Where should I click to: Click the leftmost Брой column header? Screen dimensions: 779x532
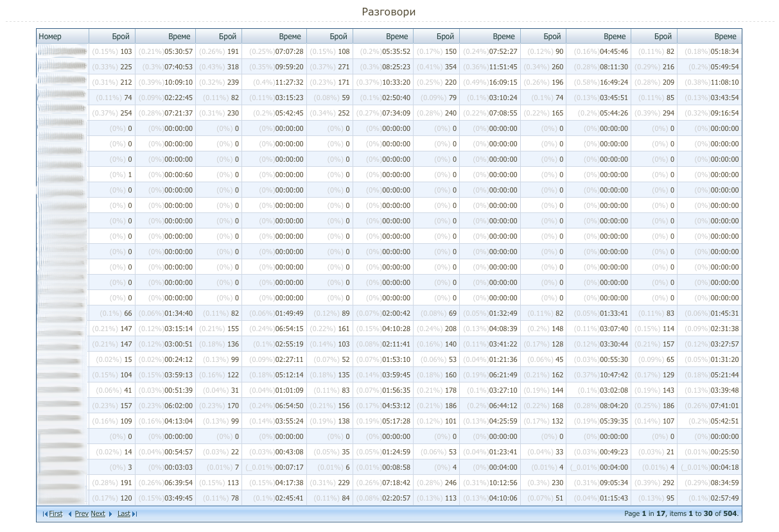click(121, 37)
